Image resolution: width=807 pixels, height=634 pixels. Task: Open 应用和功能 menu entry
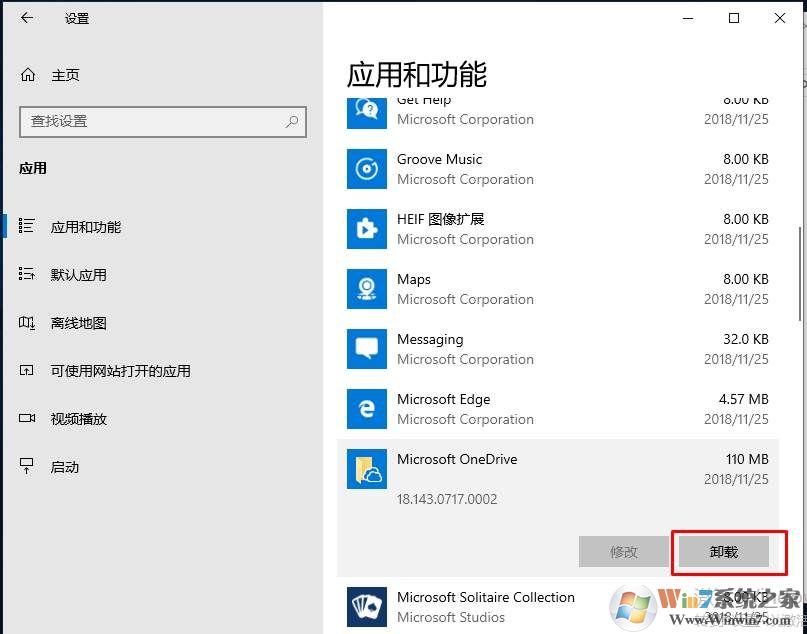pyautogui.click(x=85, y=227)
